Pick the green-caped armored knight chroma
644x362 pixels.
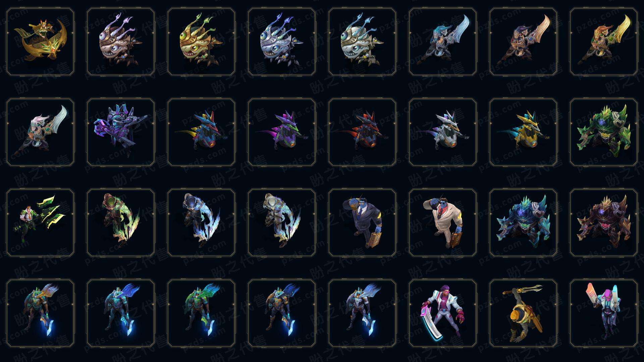click(x=201, y=313)
